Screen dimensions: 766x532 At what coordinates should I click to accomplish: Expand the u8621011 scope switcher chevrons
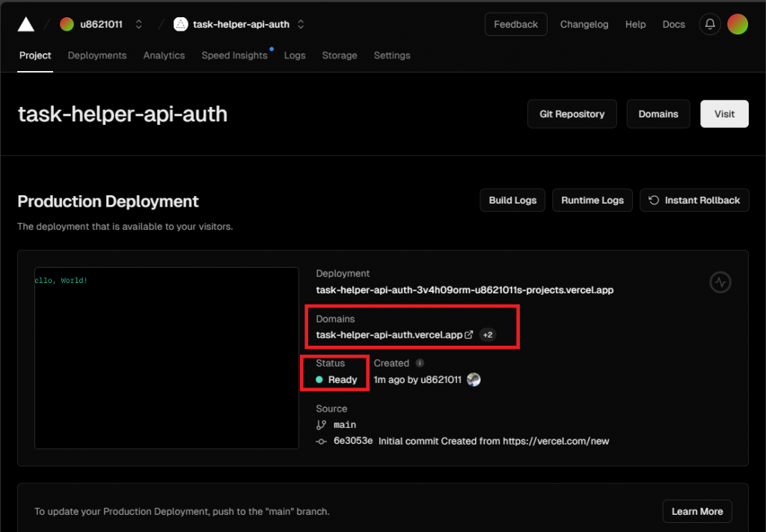click(x=138, y=24)
